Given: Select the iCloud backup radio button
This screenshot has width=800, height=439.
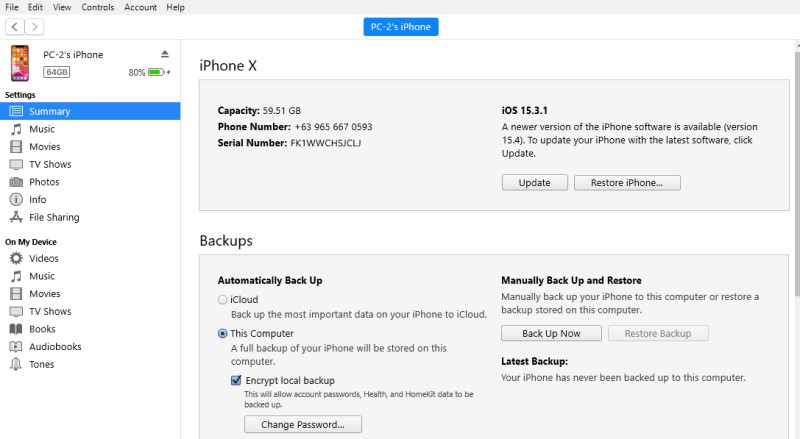Looking at the screenshot, I should [222, 299].
